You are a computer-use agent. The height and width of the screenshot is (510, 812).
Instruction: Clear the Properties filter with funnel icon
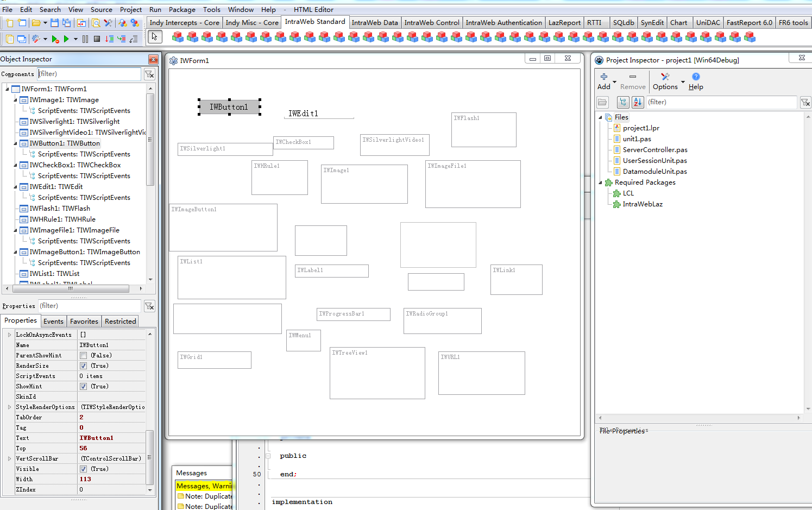coord(149,306)
